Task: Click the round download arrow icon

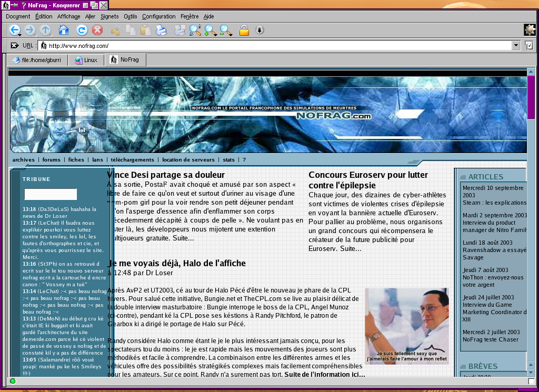Action: 260,30
